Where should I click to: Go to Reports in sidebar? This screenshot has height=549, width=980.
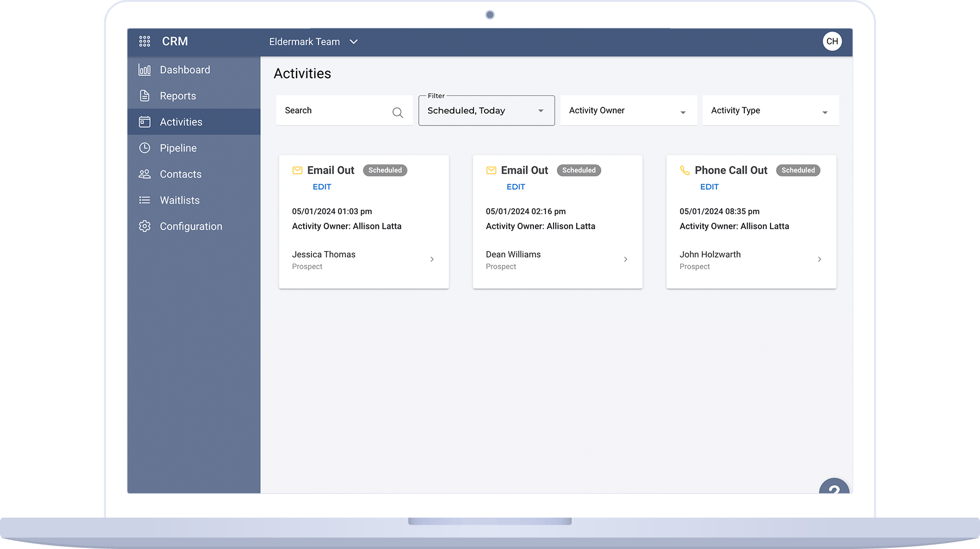pyautogui.click(x=194, y=96)
